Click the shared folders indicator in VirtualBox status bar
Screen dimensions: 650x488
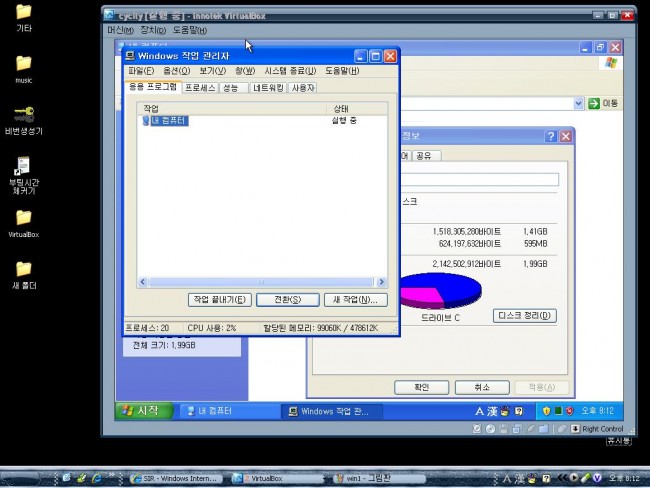click(543, 429)
